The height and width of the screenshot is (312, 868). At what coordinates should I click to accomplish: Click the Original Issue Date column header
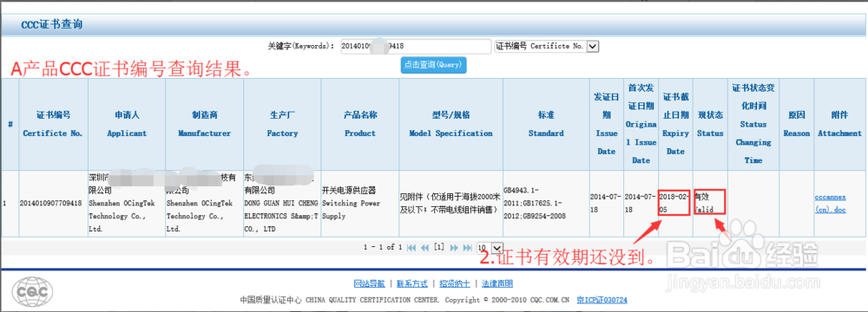coord(641,125)
